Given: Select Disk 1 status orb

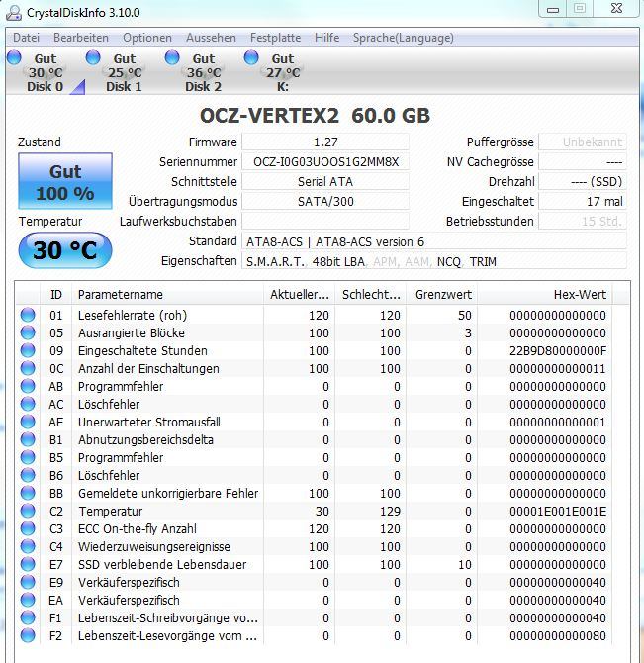Looking at the screenshot, I should tap(93, 57).
